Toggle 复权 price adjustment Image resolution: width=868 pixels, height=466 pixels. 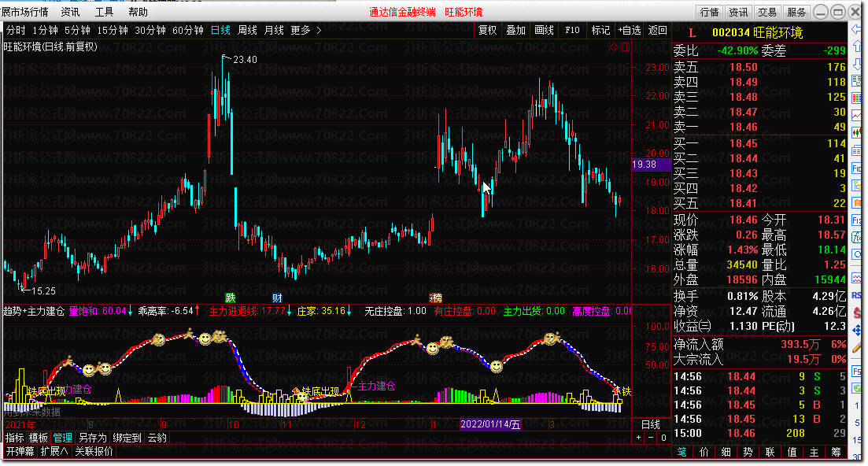[488, 31]
